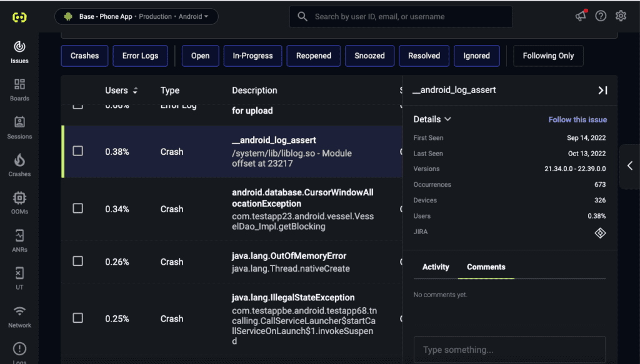Open the ANRs sidebar section

coord(19,240)
